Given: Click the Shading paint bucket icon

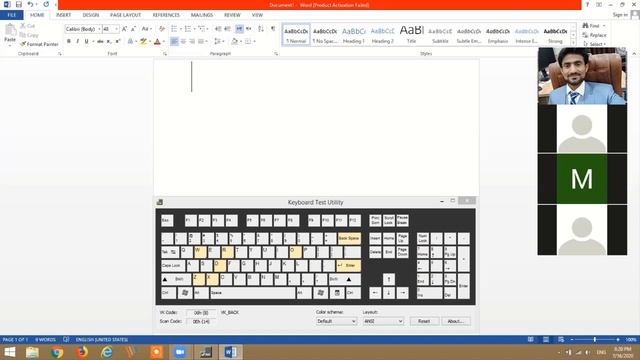Looking at the screenshot, I should coord(234,41).
